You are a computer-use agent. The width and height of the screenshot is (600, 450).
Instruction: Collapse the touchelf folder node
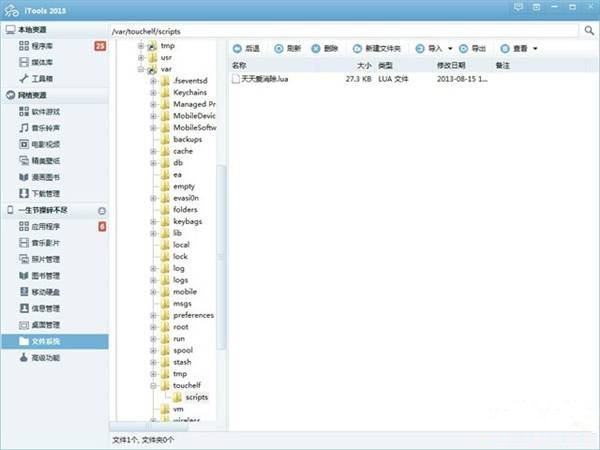(x=153, y=385)
